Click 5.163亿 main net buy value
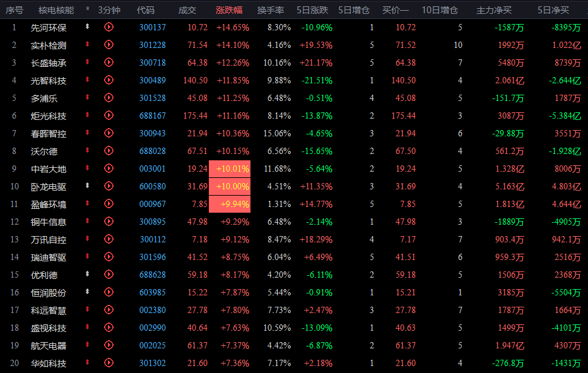Image resolution: width=588 pixels, height=373 pixels. (x=509, y=186)
